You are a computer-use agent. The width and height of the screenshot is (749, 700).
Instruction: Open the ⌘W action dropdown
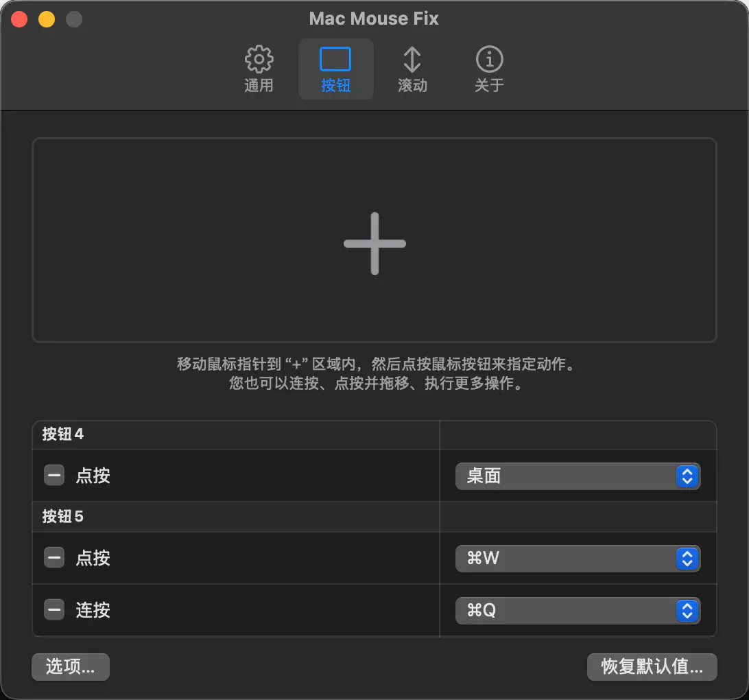point(577,559)
